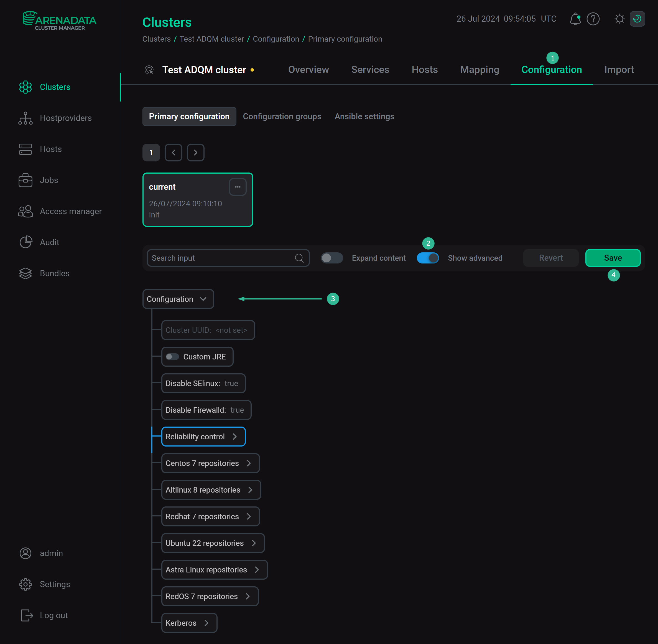The width and height of the screenshot is (658, 644).
Task: Open notifications bell icon
Action: (x=575, y=19)
